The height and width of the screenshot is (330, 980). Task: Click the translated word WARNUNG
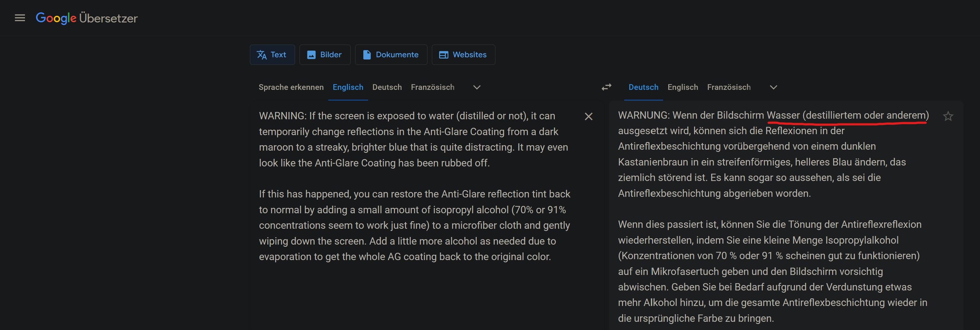click(644, 115)
